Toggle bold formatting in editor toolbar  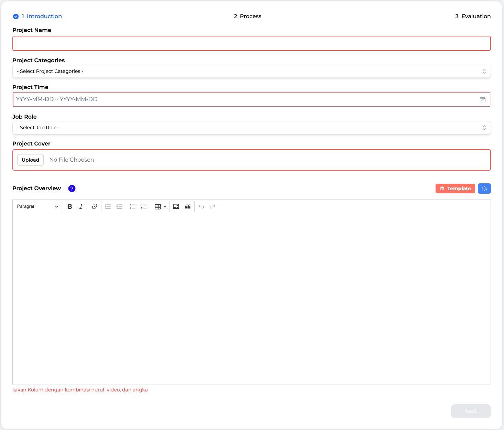70,206
